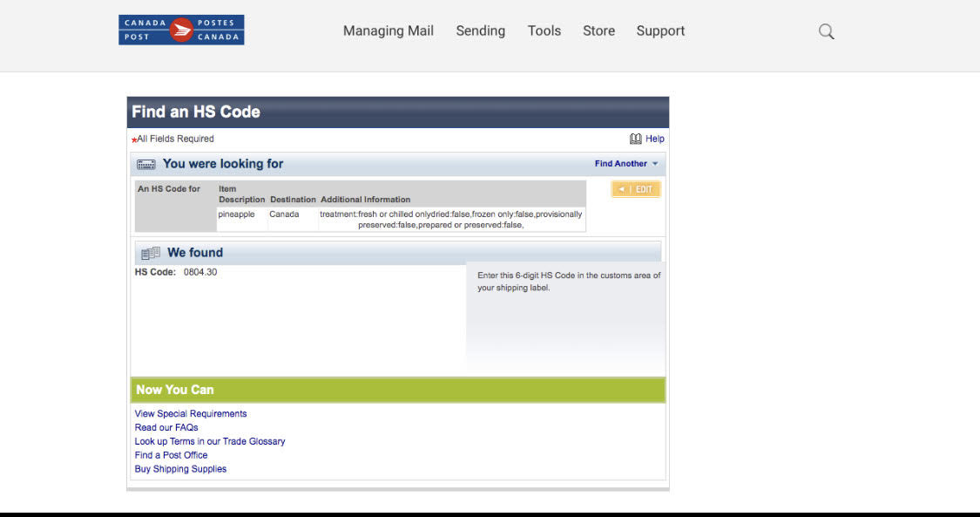Expand the Find Another dropdown arrow

click(655, 164)
